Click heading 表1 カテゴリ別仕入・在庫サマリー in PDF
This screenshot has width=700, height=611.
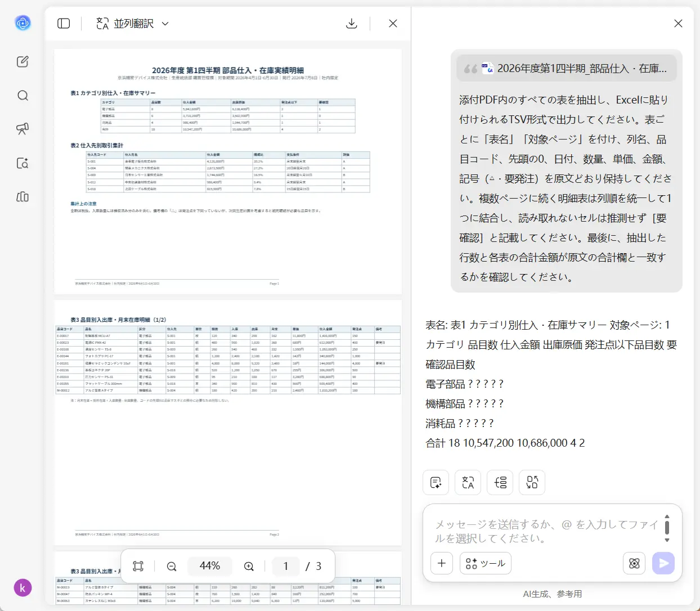point(113,93)
